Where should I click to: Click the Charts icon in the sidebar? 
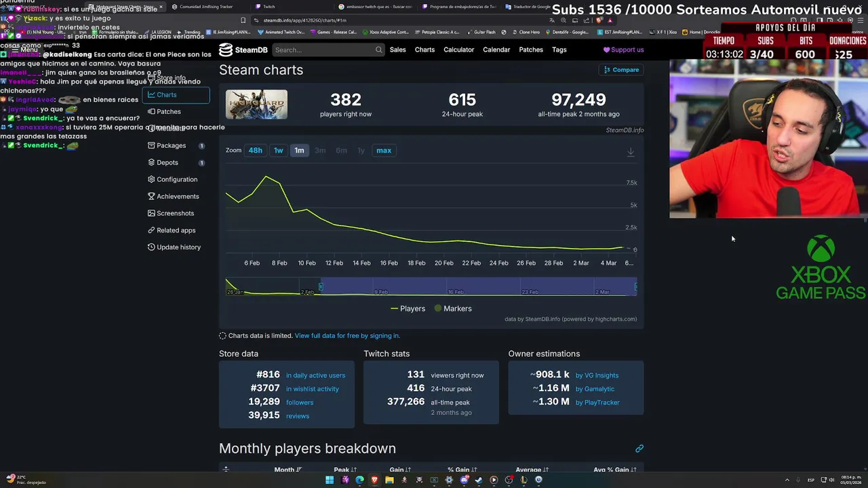click(x=151, y=95)
